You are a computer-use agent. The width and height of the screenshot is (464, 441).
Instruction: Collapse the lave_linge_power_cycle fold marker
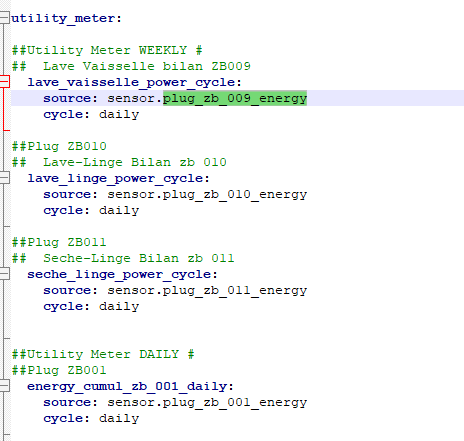point(4,178)
